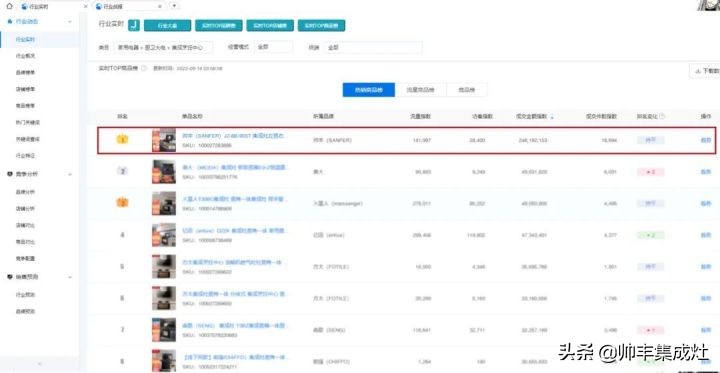Click the 流量指数 column header

pos(420,117)
